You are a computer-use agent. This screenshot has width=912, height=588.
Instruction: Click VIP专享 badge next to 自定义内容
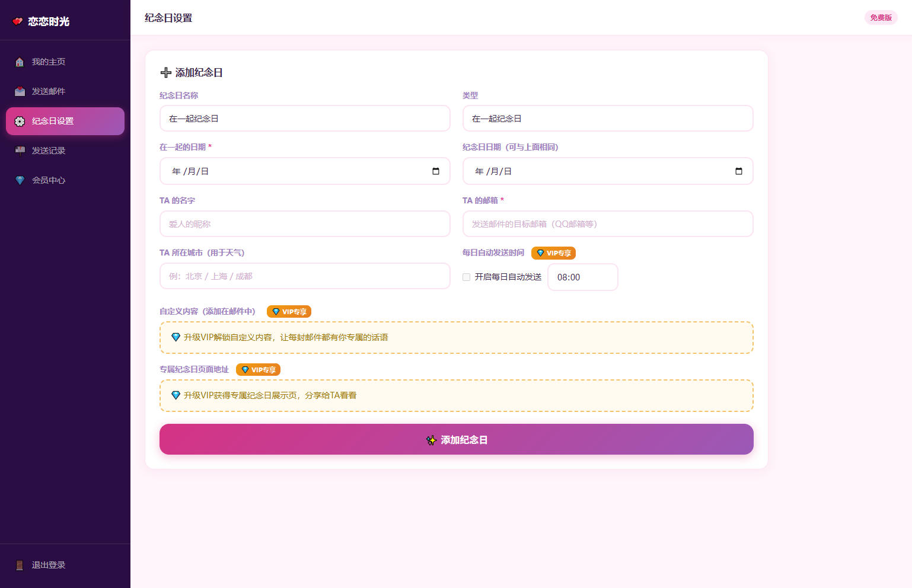(289, 312)
